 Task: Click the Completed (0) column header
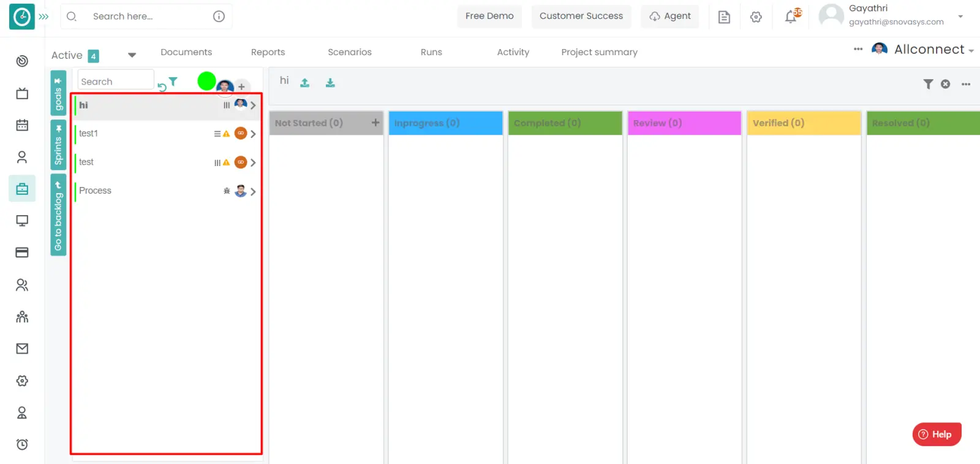(x=565, y=123)
